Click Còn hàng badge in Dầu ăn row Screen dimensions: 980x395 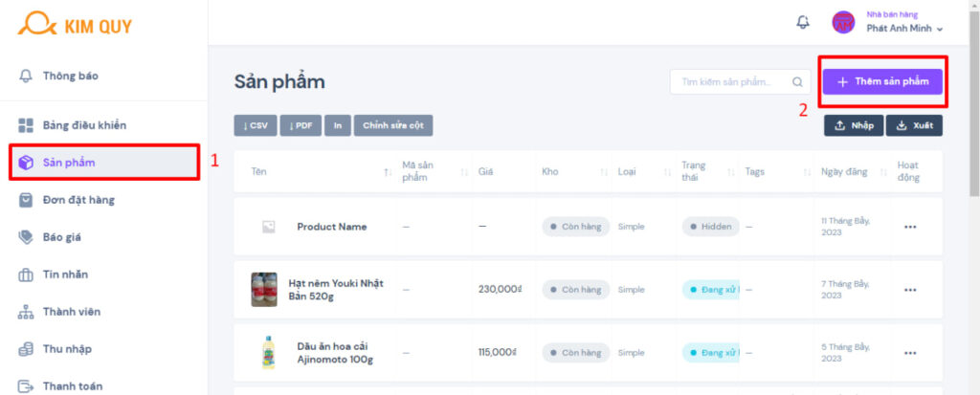tap(575, 353)
